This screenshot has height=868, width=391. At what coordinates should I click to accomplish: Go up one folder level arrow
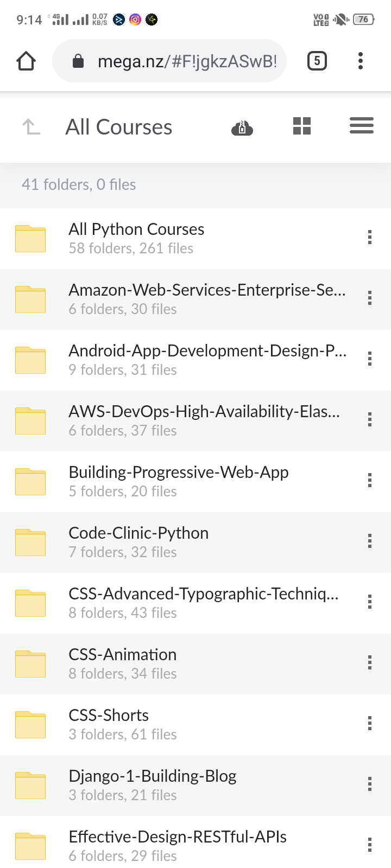tap(31, 127)
